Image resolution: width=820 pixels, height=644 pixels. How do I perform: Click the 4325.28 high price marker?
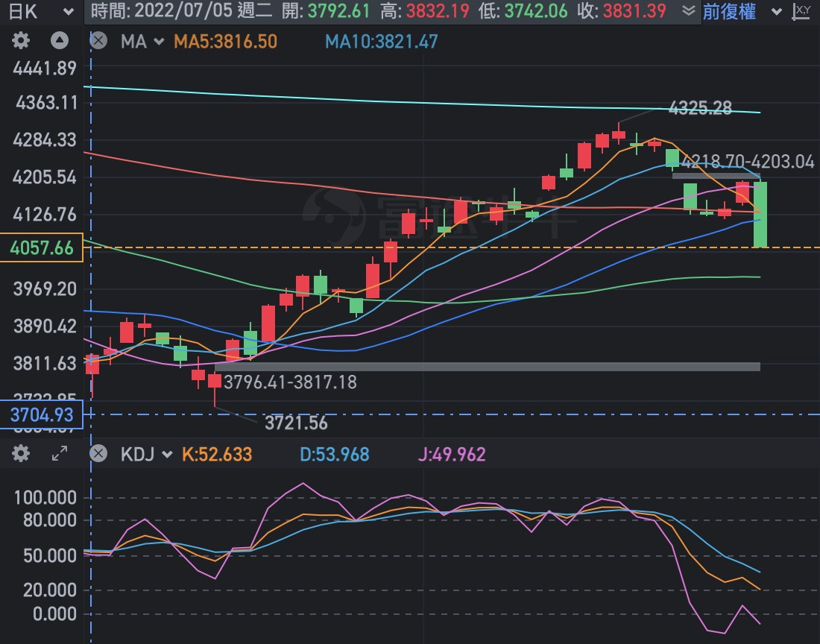(700, 109)
